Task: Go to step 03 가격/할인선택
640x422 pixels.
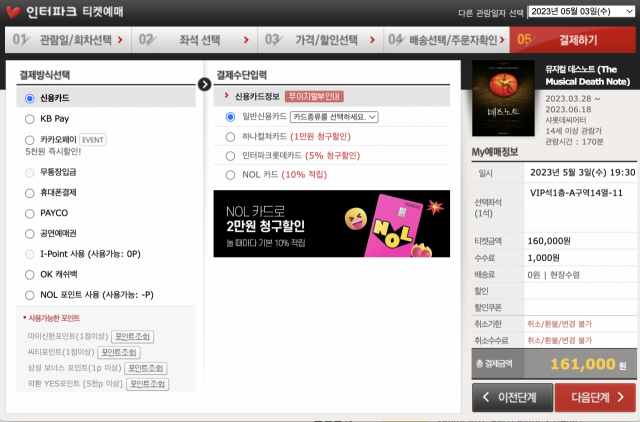Action: point(320,40)
